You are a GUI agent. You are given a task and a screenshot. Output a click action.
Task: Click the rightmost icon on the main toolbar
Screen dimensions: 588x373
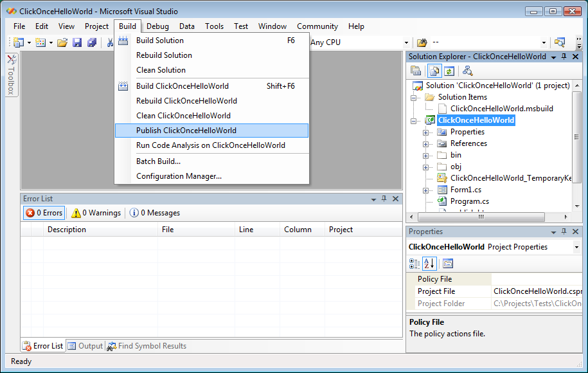(560, 42)
